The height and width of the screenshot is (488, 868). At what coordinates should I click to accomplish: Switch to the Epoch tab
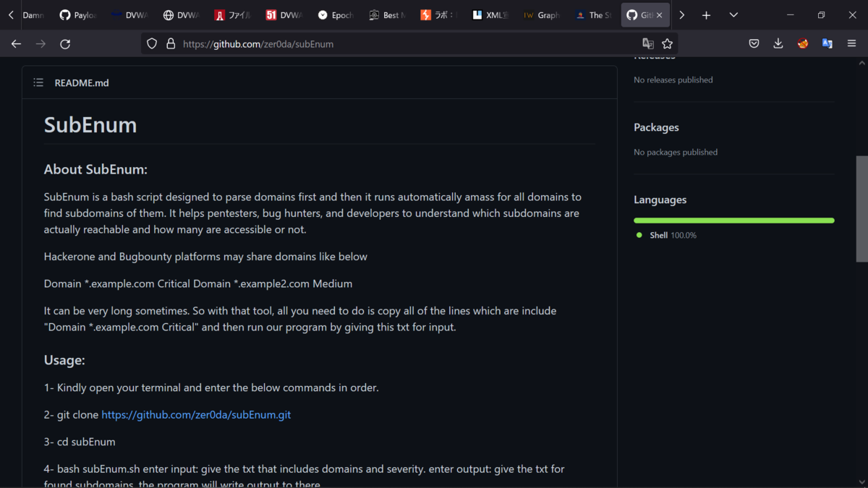[336, 15]
